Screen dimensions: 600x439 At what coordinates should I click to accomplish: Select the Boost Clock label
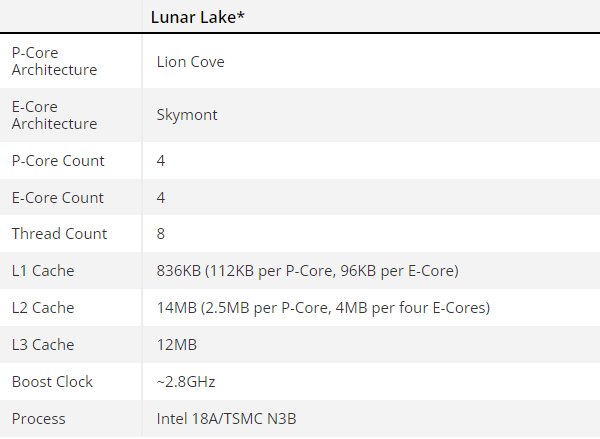52,381
